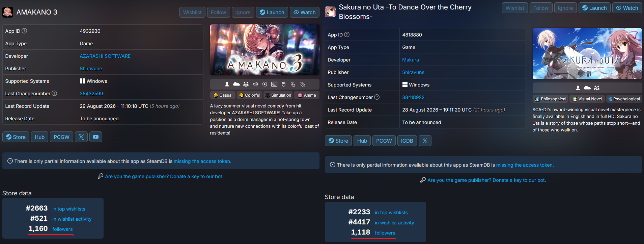Click the family sharing icon under Sakura no Uta artwork
The image size is (644, 244).
(x=597, y=88)
